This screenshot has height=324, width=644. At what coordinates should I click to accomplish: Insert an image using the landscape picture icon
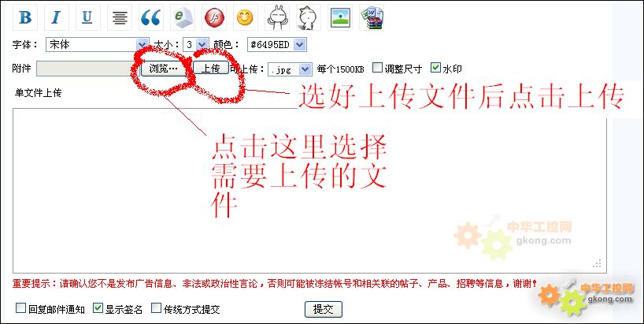[340, 17]
